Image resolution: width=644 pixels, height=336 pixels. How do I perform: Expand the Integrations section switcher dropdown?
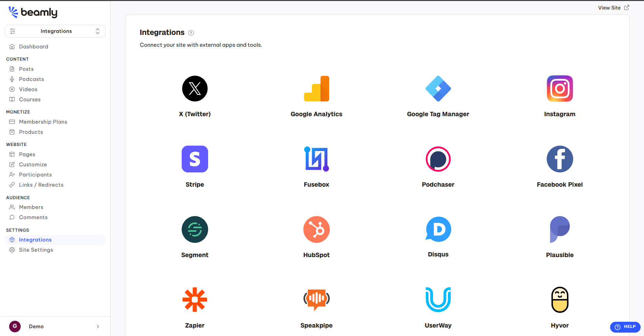pyautogui.click(x=55, y=31)
